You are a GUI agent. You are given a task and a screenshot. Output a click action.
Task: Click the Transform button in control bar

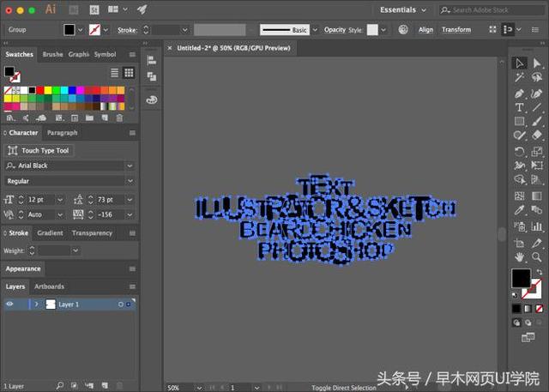(x=455, y=29)
